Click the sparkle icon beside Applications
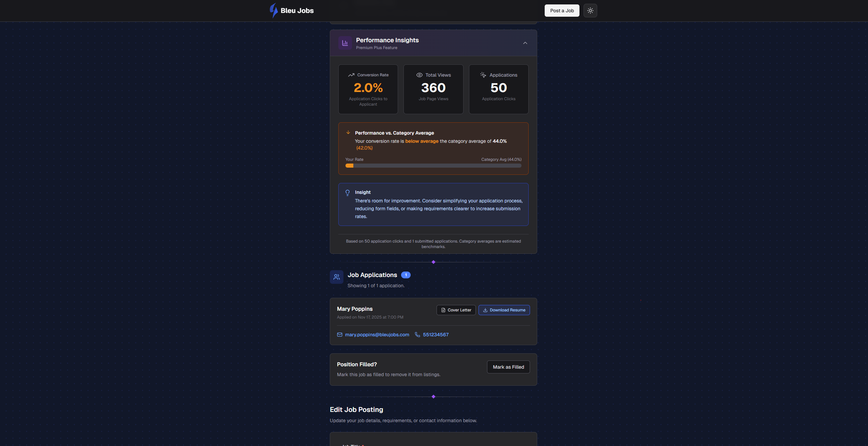Screen dimensions: 868x446 click(x=483, y=75)
